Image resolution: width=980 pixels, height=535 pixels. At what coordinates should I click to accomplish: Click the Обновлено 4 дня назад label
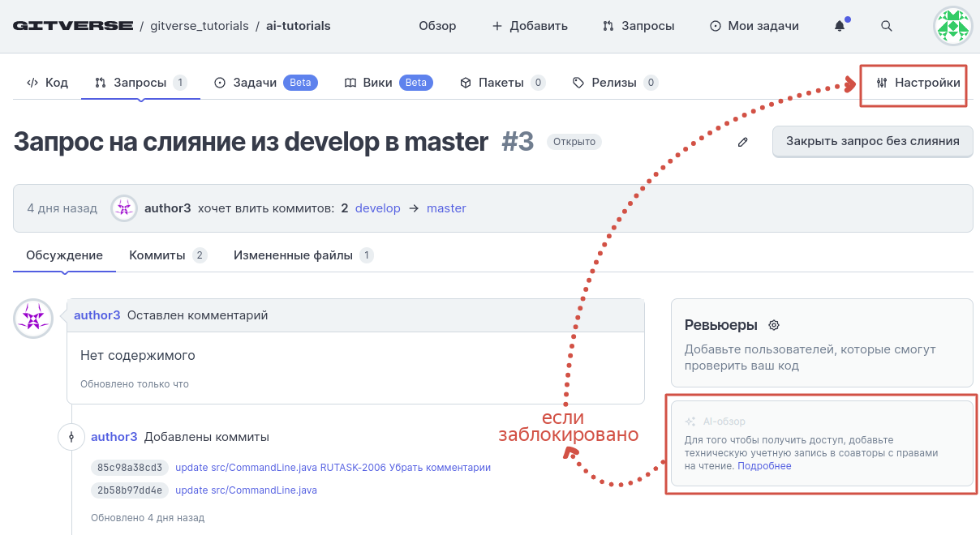tap(148, 517)
